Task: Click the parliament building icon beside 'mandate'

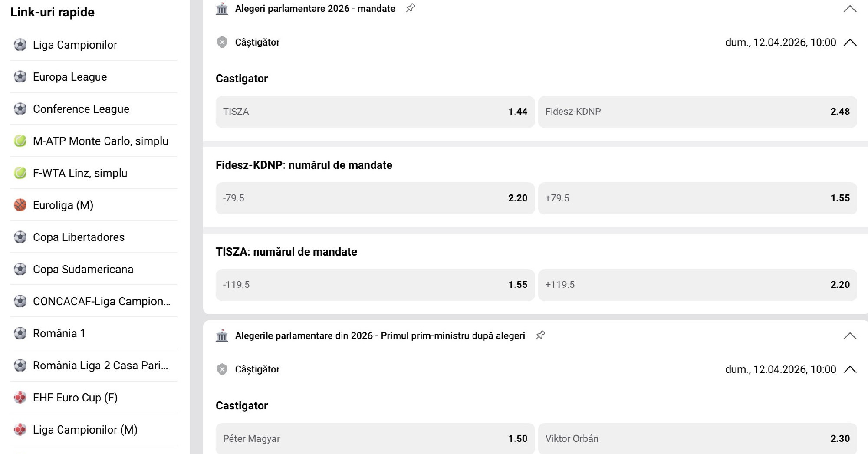Action: [x=222, y=8]
